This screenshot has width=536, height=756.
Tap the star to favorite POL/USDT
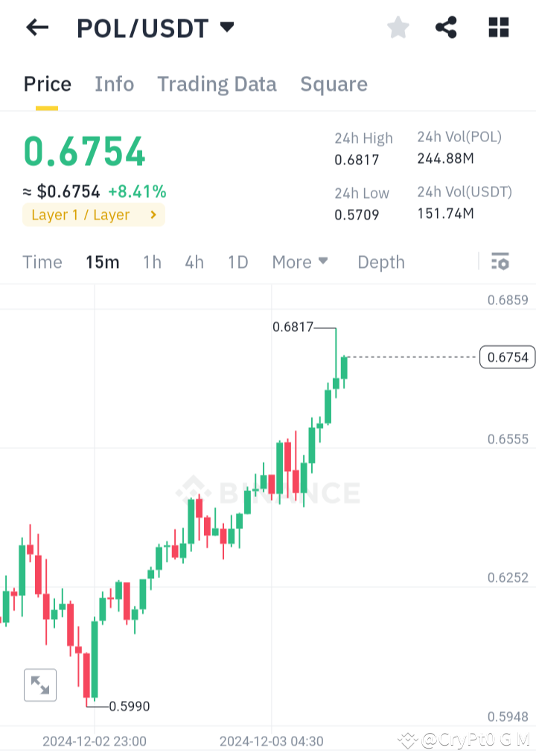point(398,28)
